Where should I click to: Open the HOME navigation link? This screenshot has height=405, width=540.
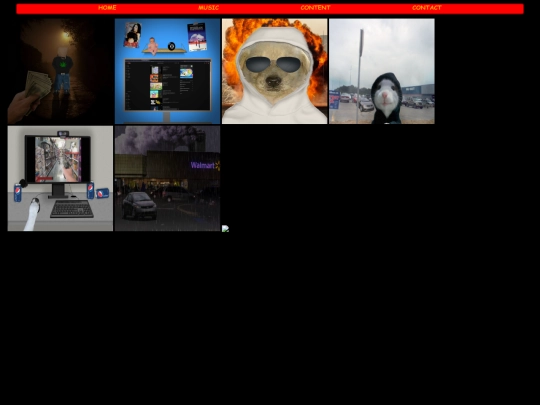pos(107,8)
